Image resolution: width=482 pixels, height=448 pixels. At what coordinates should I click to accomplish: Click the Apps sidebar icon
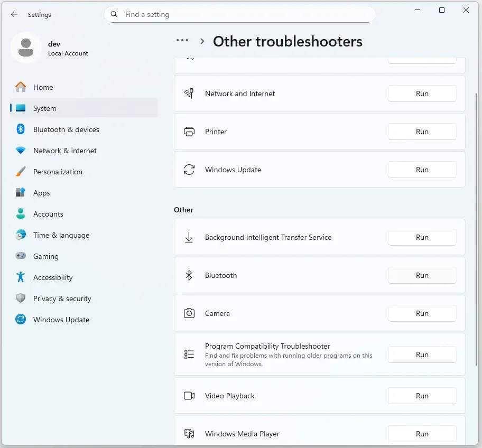click(x=21, y=192)
